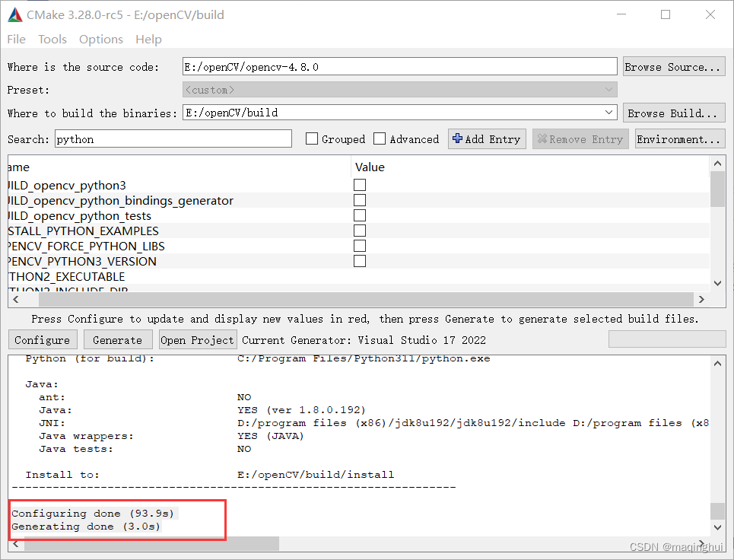Viewport: 734px width, 560px height.
Task: Check the BUILD_opencv_python3 value checkbox
Action: (x=359, y=184)
